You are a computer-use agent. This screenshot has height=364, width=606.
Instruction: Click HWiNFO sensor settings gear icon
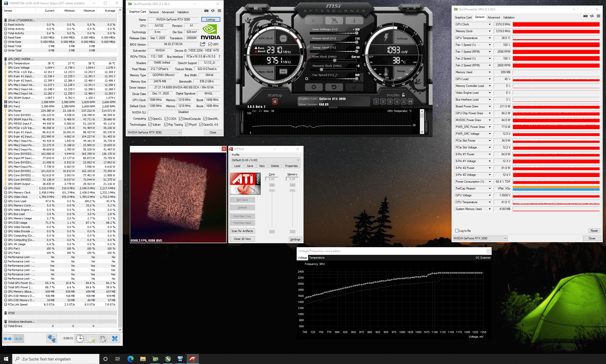coord(103,338)
